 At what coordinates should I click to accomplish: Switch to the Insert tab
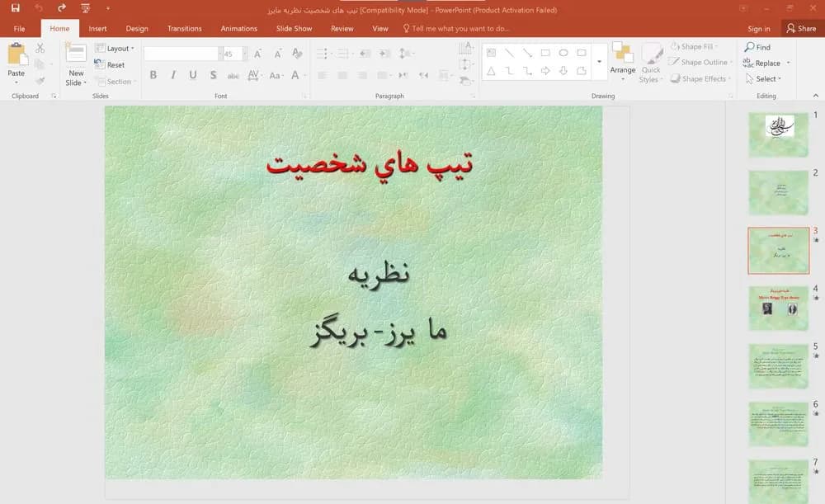(x=98, y=28)
